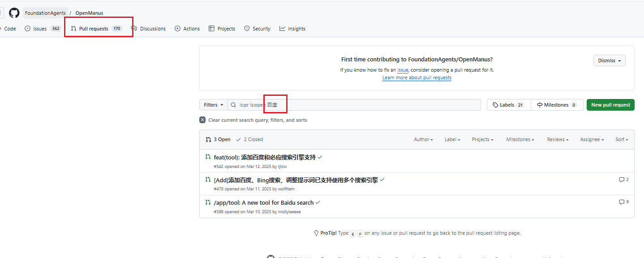
Task: Show the 2 Closed pull requests
Action: pos(249,139)
